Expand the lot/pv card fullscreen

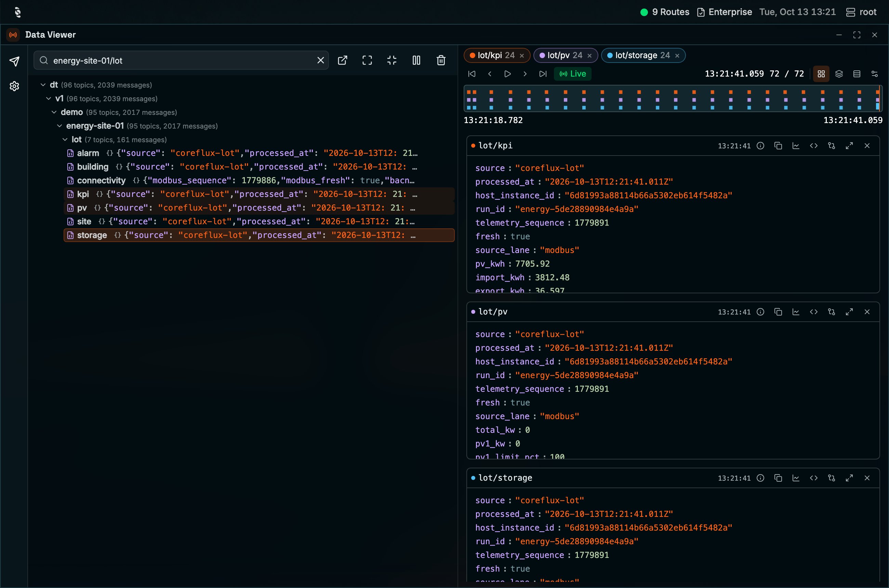(849, 312)
